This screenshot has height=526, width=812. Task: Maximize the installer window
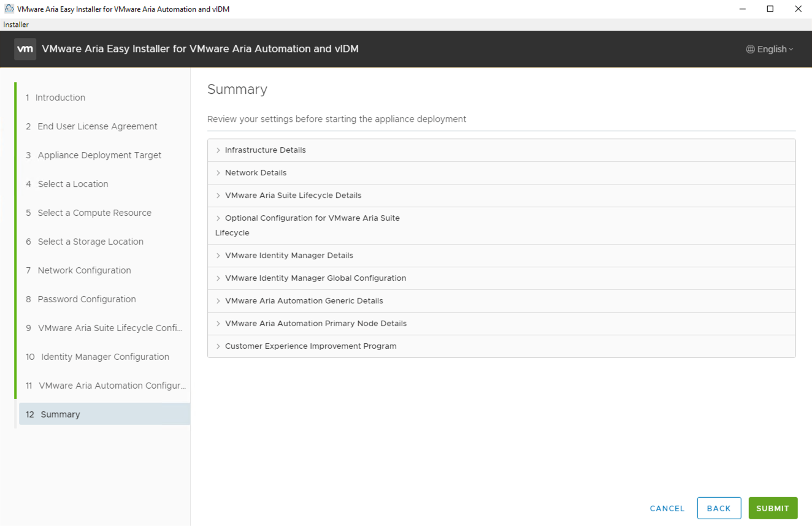coord(770,9)
